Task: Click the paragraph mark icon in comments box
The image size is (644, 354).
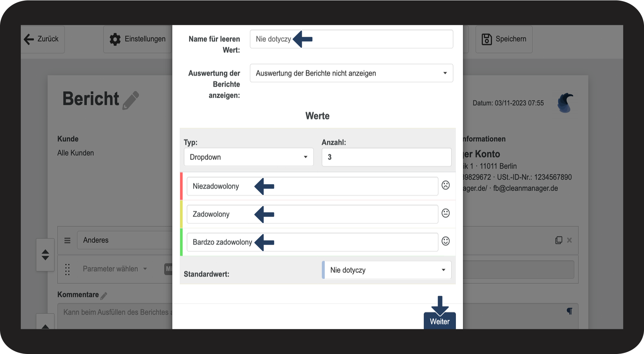Action: pyautogui.click(x=569, y=311)
